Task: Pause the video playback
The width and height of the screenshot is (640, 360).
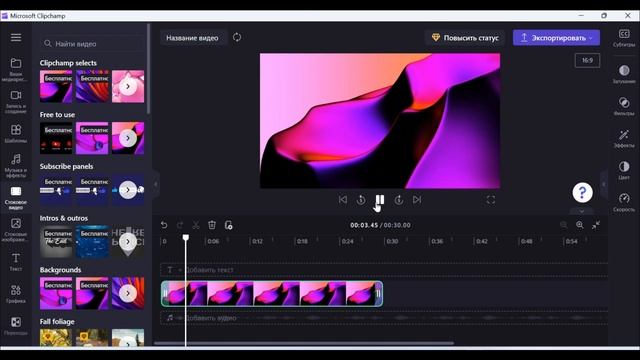Action: [380, 200]
